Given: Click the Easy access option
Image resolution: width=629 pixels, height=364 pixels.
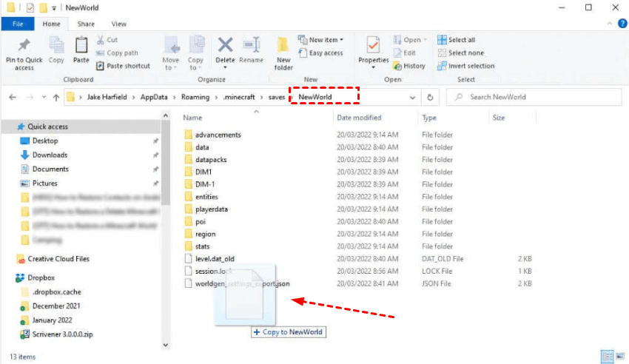Looking at the screenshot, I should [320, 53].
